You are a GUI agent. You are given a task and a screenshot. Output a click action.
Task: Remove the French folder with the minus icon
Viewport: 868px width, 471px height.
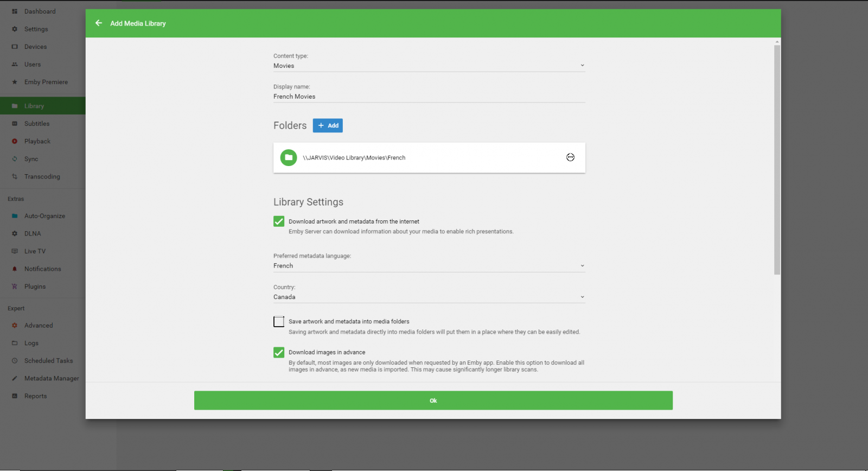[570, 157]
